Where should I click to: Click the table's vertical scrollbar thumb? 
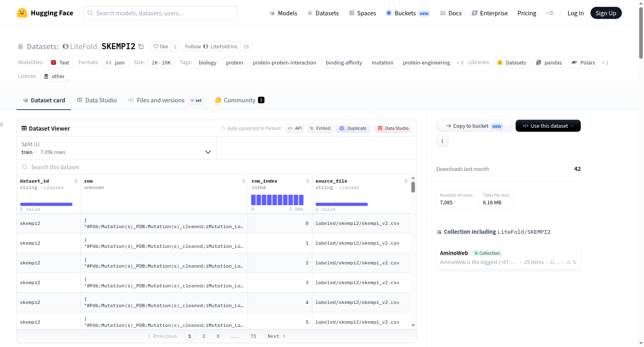413,187
